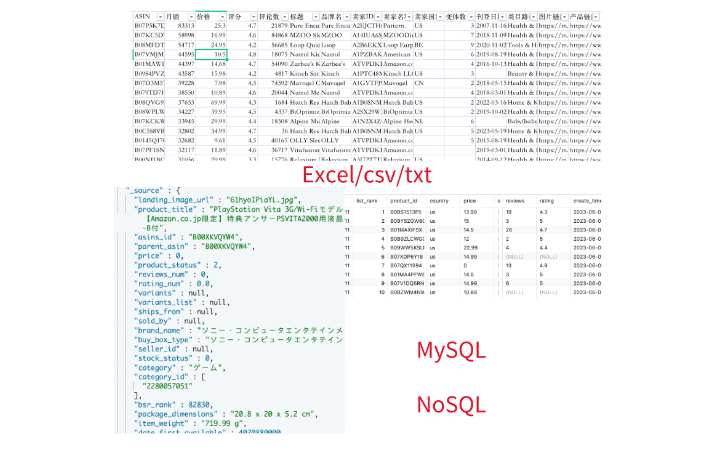This screenshot has height=450, width=720.
Task: Click the "_source" key in JSON
Action: coord(145,191)
